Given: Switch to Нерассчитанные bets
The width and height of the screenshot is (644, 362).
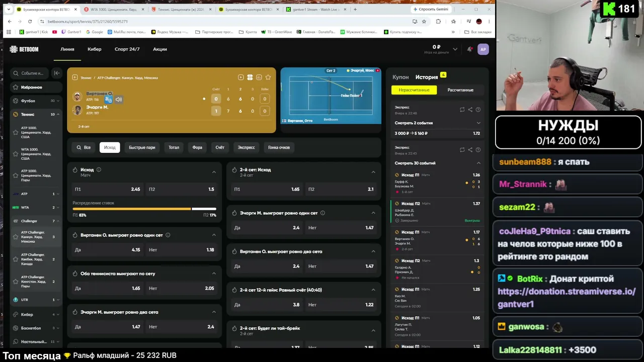Looking at the screenshot, I should pos(414,90).
